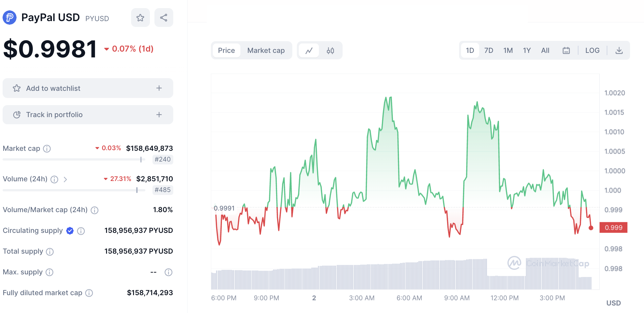Click volume value $2,851,710
Viewport: 644px width, 313px height.
pos(155,179)
